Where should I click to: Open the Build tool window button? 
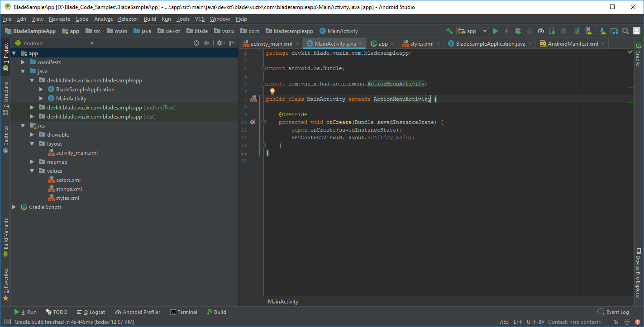[217, 312]
